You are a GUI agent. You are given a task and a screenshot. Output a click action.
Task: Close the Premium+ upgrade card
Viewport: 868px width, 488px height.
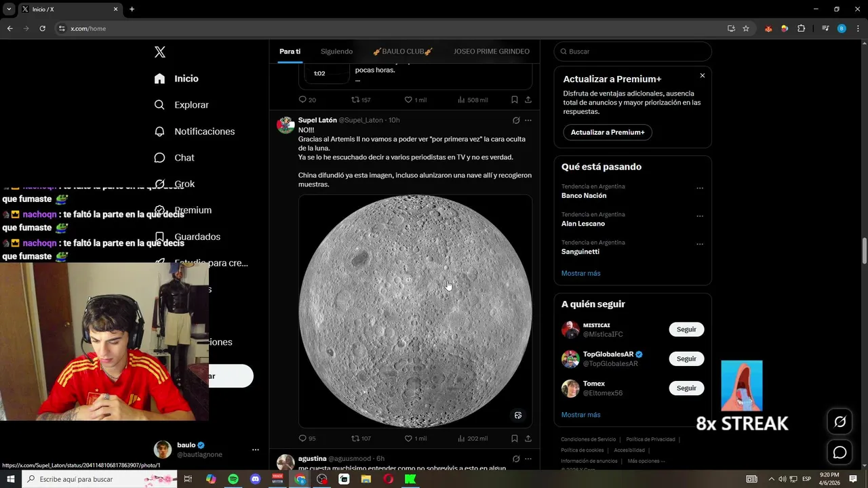click(x=703, y=75)
